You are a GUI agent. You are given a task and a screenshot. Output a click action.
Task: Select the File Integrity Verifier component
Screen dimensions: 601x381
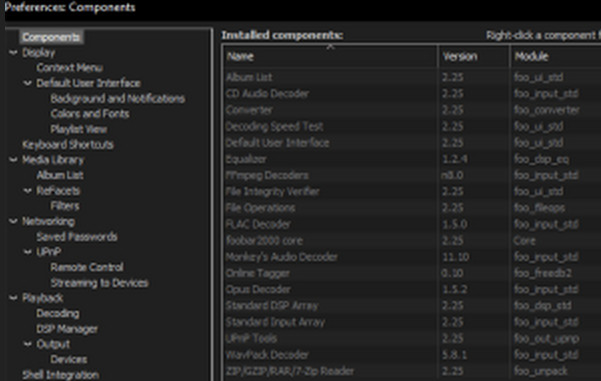pos(412,191)
